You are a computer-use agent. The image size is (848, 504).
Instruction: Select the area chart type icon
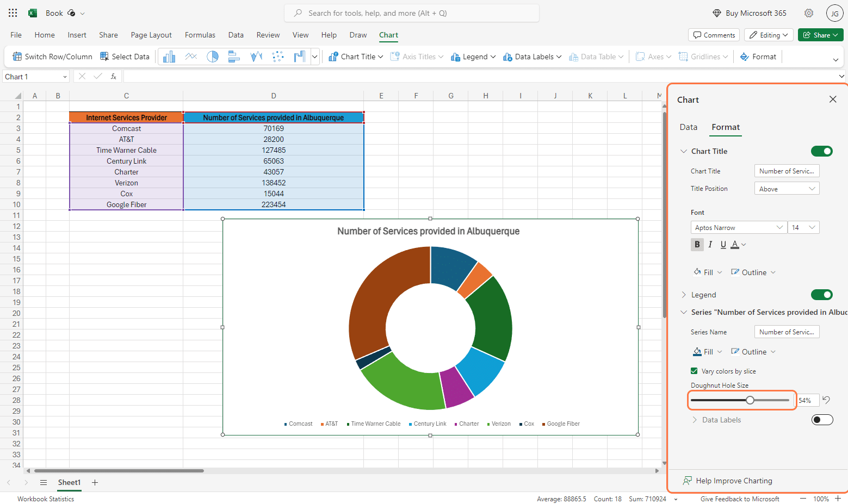coord(256,57)
